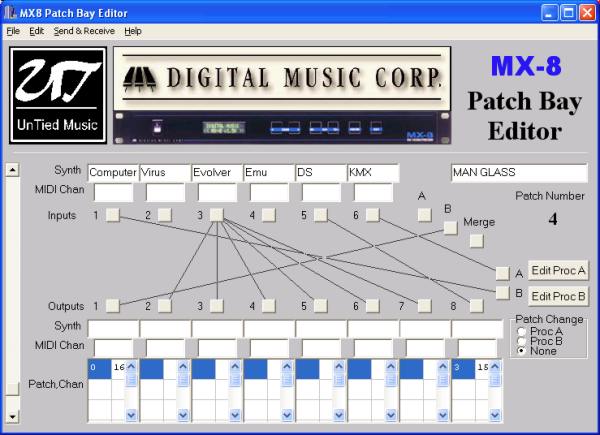The width and height of the screenshot is (600, 435).
Task: Click up arrow of output 4 Patch,Chan list
Action: point(287,367)
